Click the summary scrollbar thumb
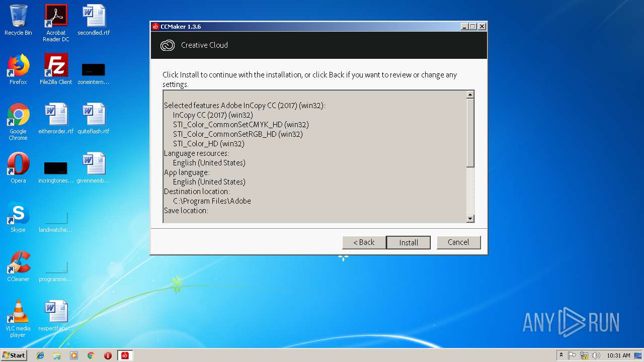Screen dimensions: 644x362 (470, 133)
